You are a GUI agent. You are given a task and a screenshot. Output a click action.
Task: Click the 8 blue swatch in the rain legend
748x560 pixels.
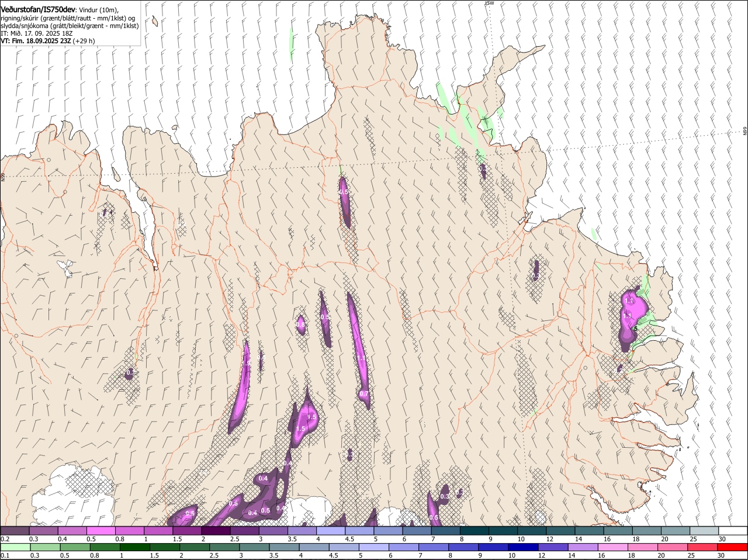click(463, 547)
